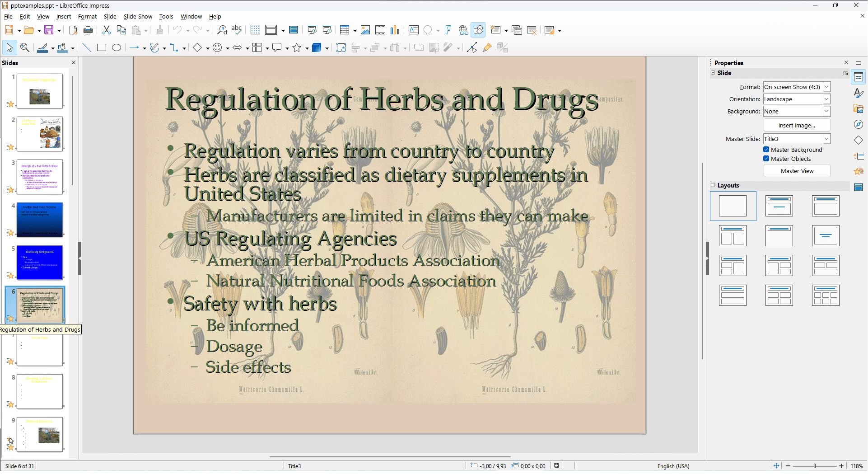Open sidebar Animation deck icon
This screenshot has height=474, width=868.
coord(859,171)
